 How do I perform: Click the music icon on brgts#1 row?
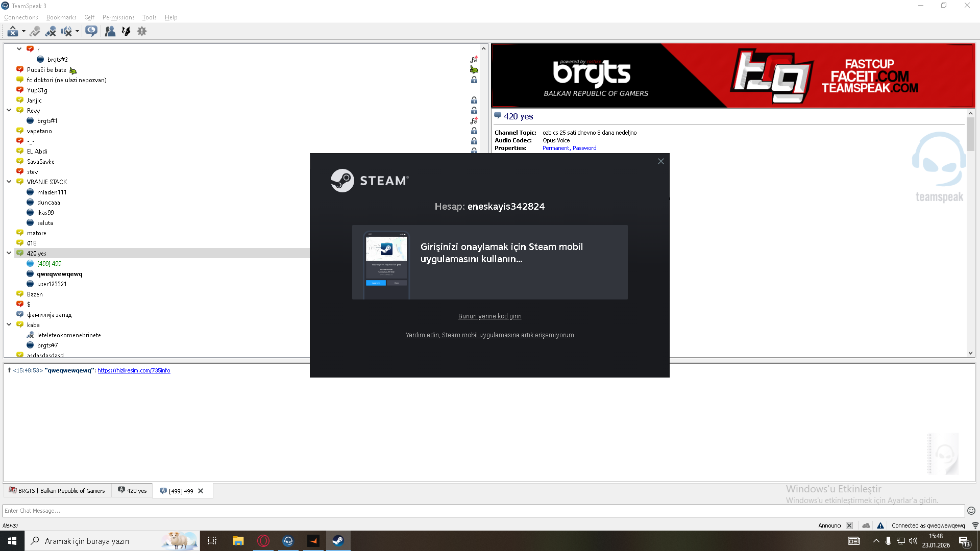pos(474,121)
